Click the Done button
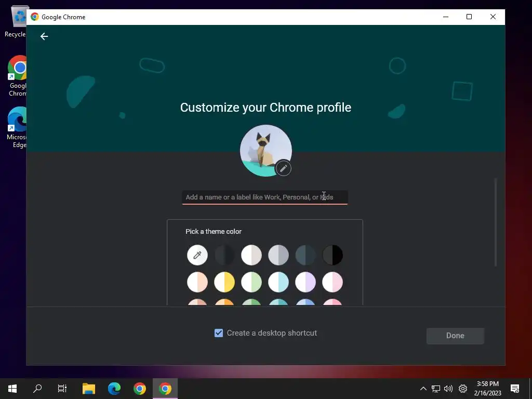The image size is (532, 399). 455,336
